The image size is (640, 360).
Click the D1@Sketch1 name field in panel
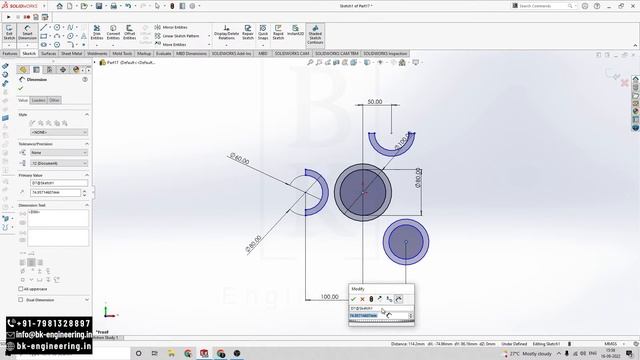tap(59, 183)
